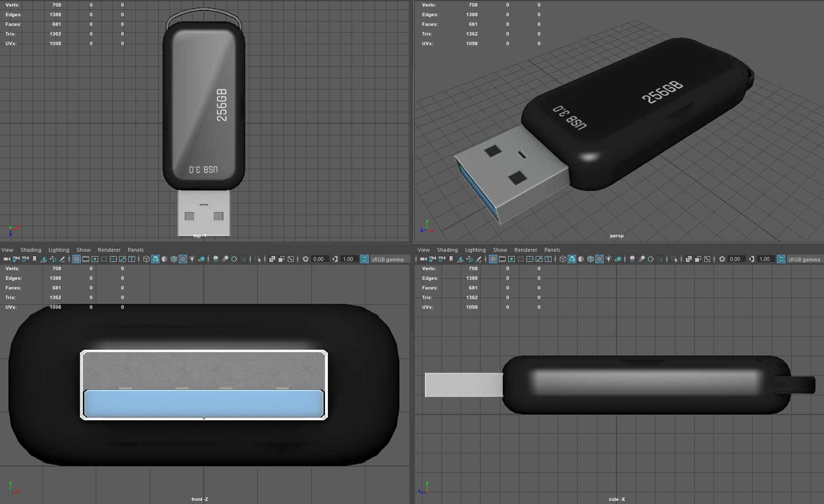Enable Use All Lights in front view toolbar
Viewport: 824px width, 504px height.
[x=192, y=259]
